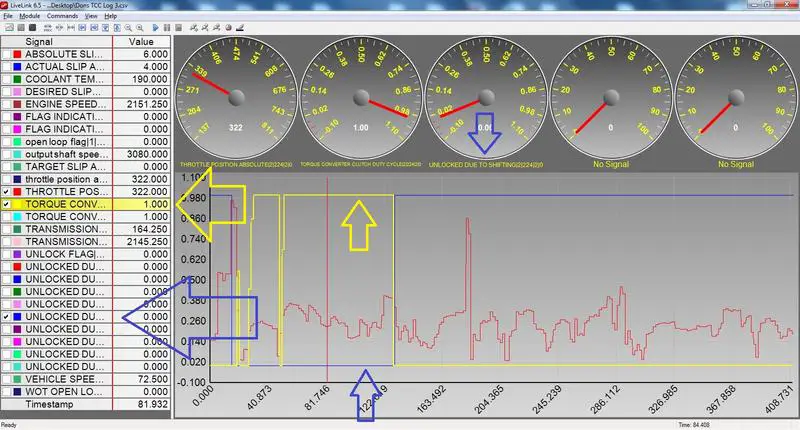800x430 pixels.
Task: Click the Throttle Position Absolute gauge
Action: tap(236, 98)
